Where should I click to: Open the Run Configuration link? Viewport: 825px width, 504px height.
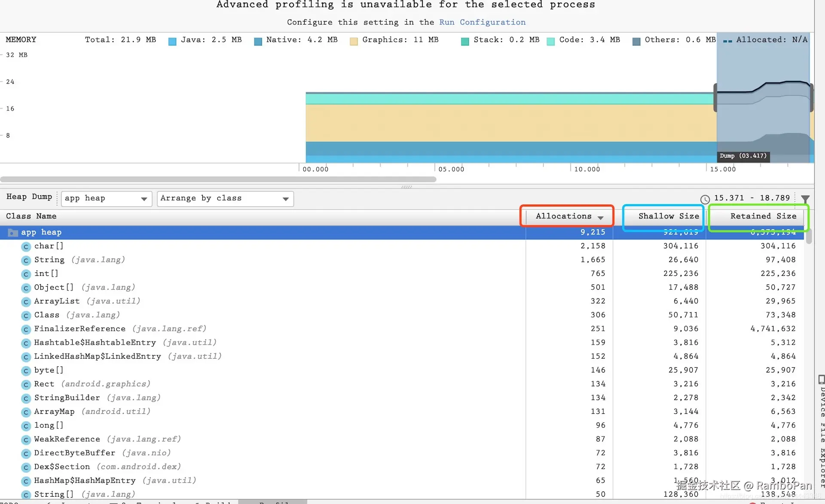click(x=482, y=22)
